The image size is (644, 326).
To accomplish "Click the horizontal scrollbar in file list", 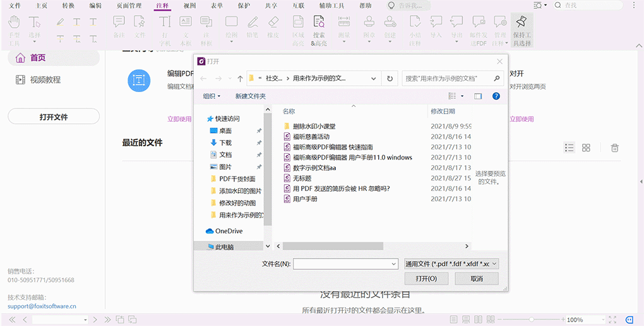I will point(333,246).
